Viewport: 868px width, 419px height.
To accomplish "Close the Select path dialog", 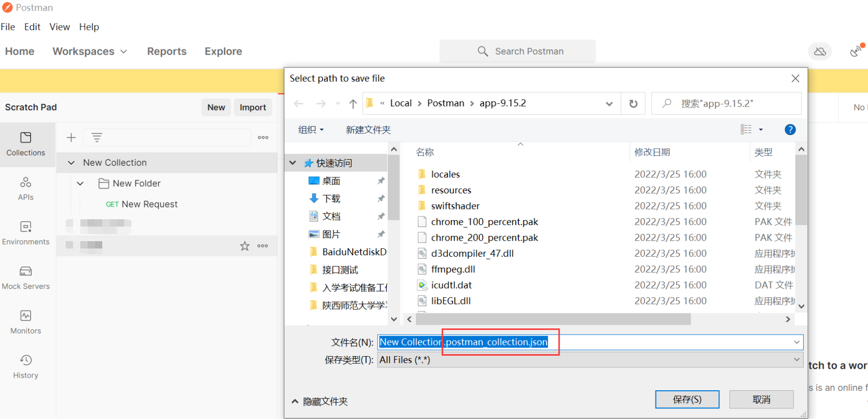I will coord(795,78).
